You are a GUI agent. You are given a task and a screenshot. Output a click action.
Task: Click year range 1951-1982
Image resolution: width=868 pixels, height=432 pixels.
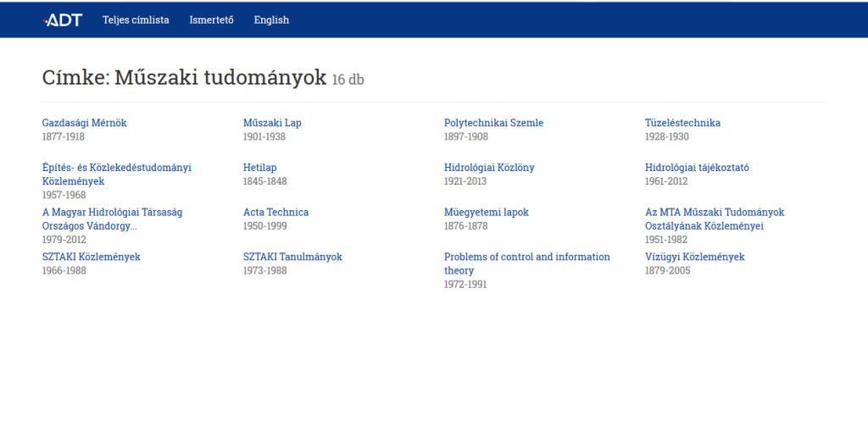(666, 240)
